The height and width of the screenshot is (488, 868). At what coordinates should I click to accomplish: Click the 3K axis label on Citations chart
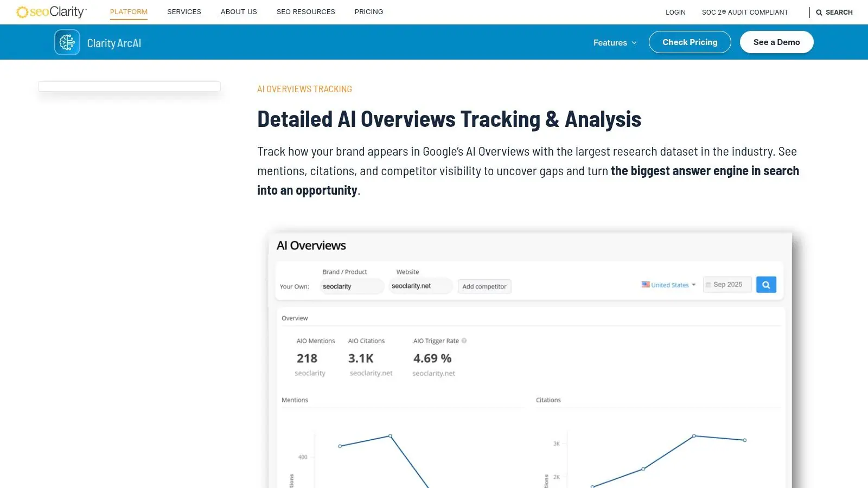tap(557, 444)
